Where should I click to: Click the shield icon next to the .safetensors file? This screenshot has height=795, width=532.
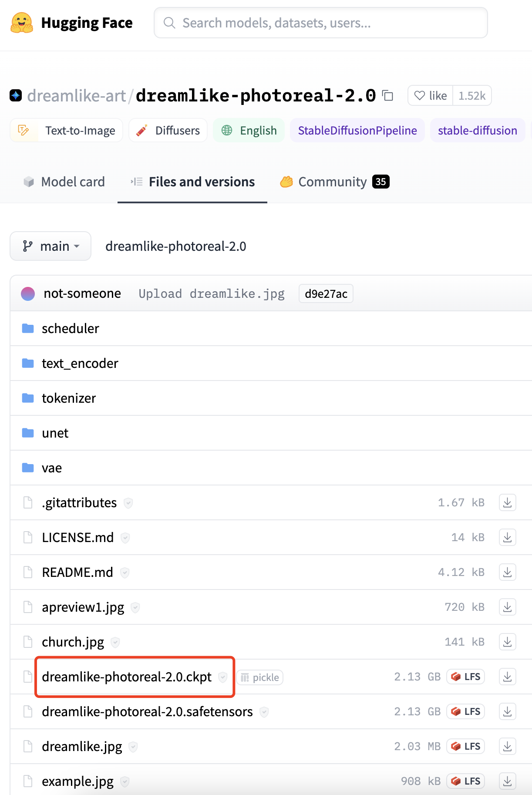264,712
